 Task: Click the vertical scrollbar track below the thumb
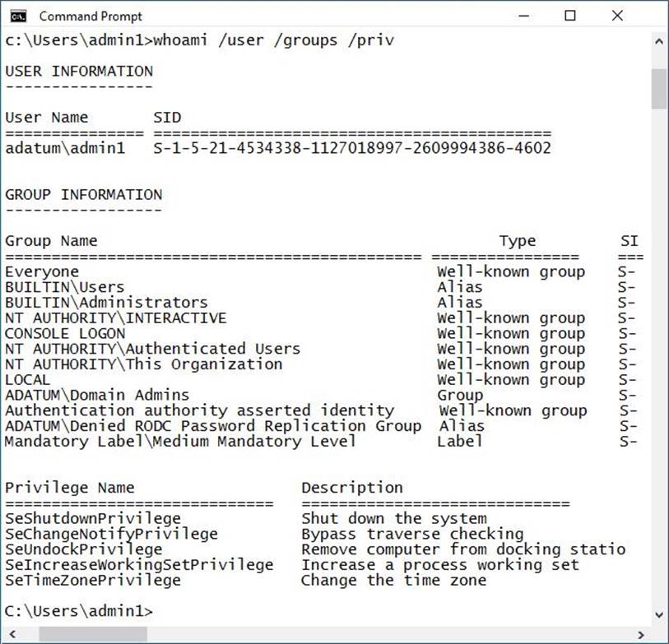click(659, 370)
